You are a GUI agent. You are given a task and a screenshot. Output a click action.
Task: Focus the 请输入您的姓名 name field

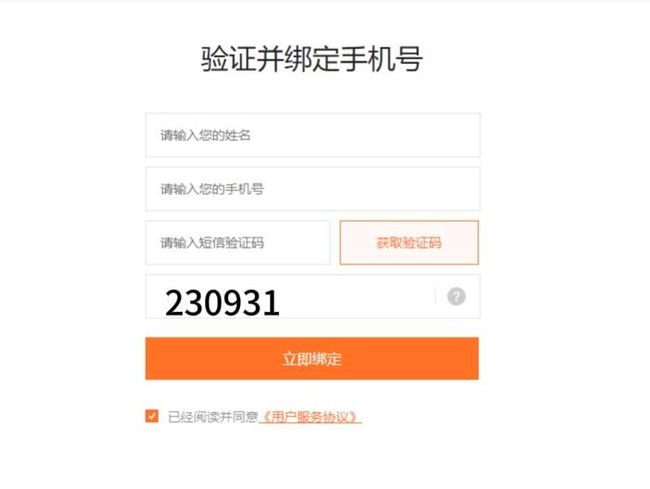[x=313, y=135]
